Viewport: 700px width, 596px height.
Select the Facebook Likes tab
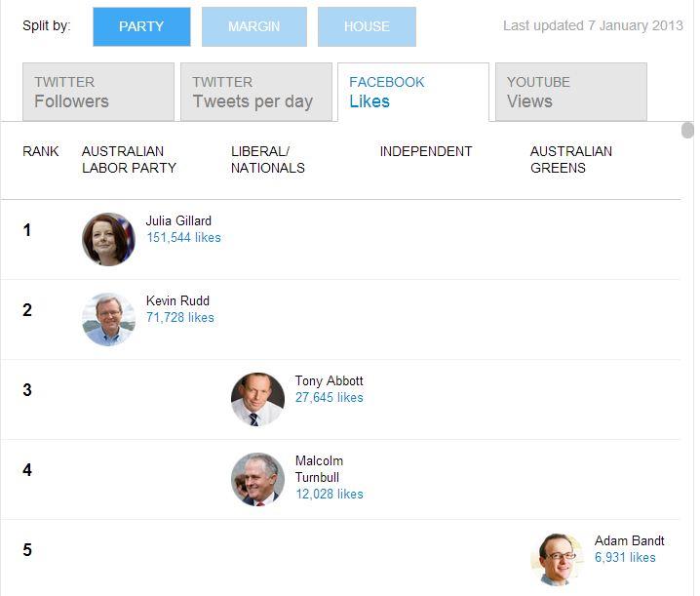click(413, 92)
